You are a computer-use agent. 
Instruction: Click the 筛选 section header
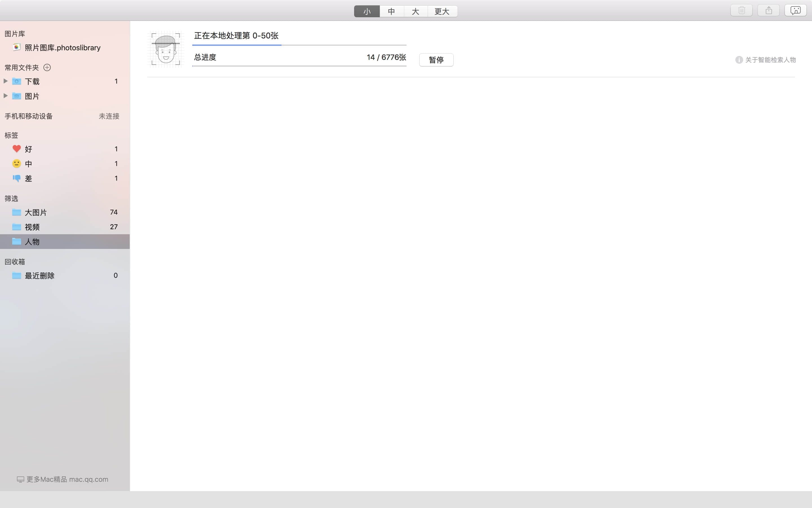point(11,199)
